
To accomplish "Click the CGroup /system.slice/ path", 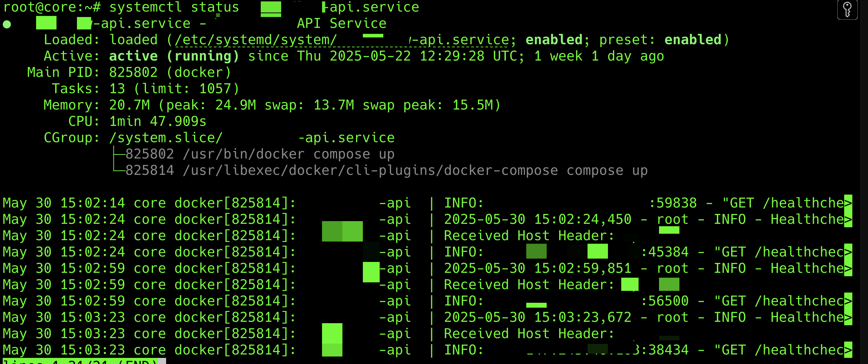I will point(166,138).
